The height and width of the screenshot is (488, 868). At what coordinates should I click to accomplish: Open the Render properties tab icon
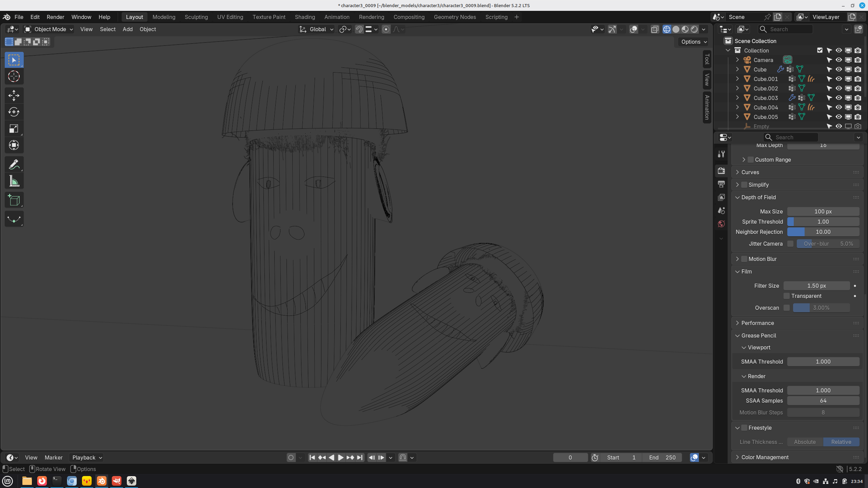click(x=721, y=171)
